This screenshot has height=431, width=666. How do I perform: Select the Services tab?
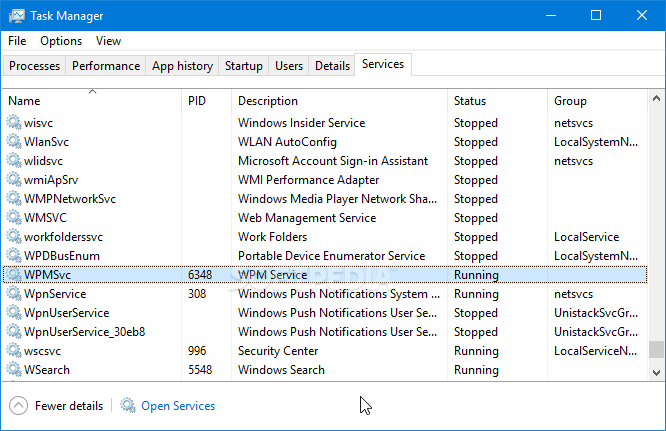coord(383,64)
